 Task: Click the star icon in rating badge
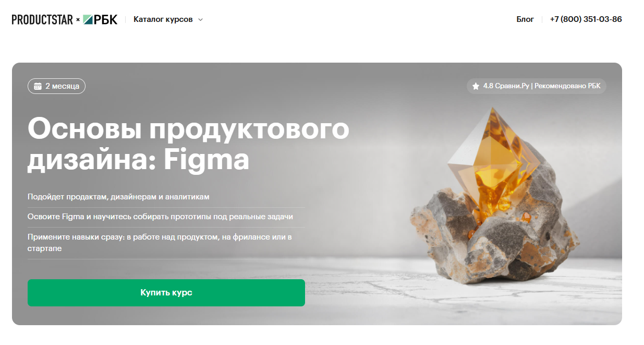pos(476,86)
